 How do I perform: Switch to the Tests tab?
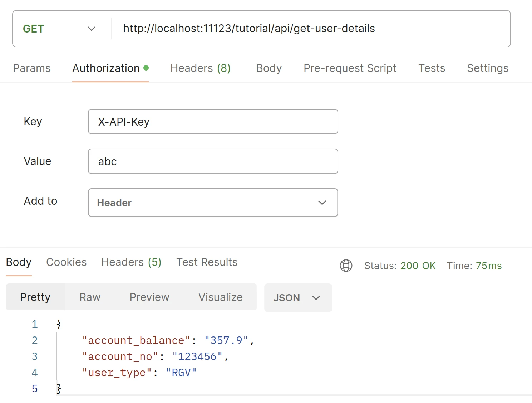pos(432,68)
